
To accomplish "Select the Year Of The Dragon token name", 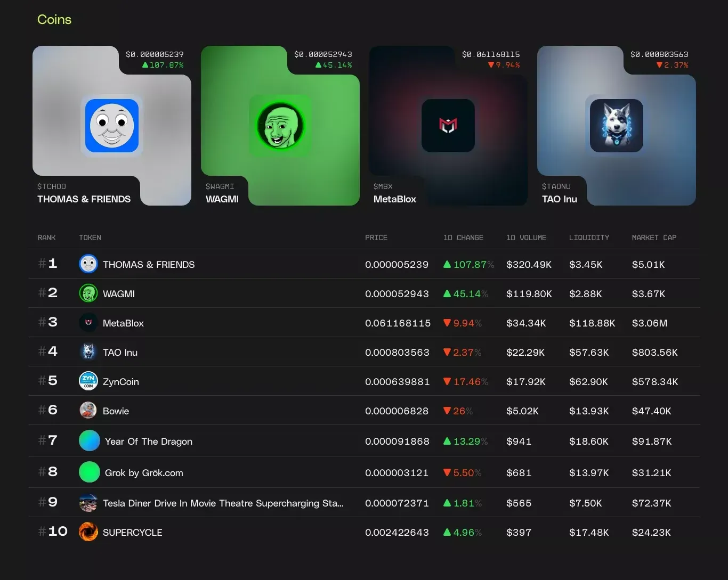I will (x=149, y=442).
